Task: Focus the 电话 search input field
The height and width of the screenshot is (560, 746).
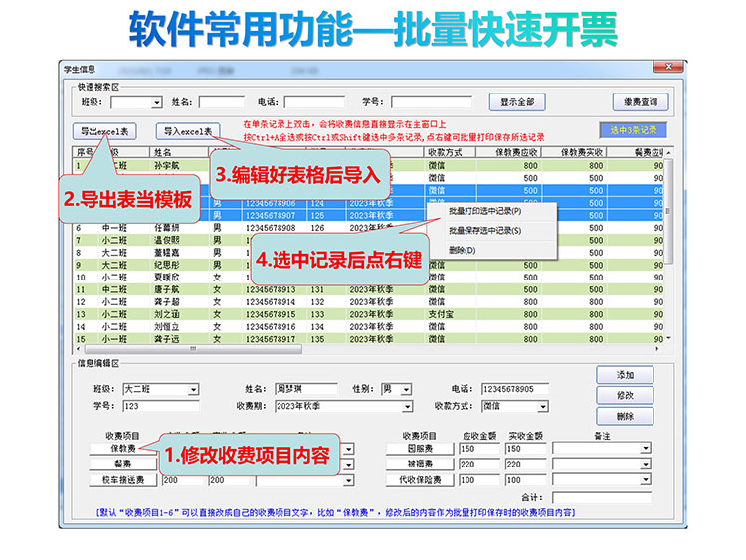Action: point(314,102)
